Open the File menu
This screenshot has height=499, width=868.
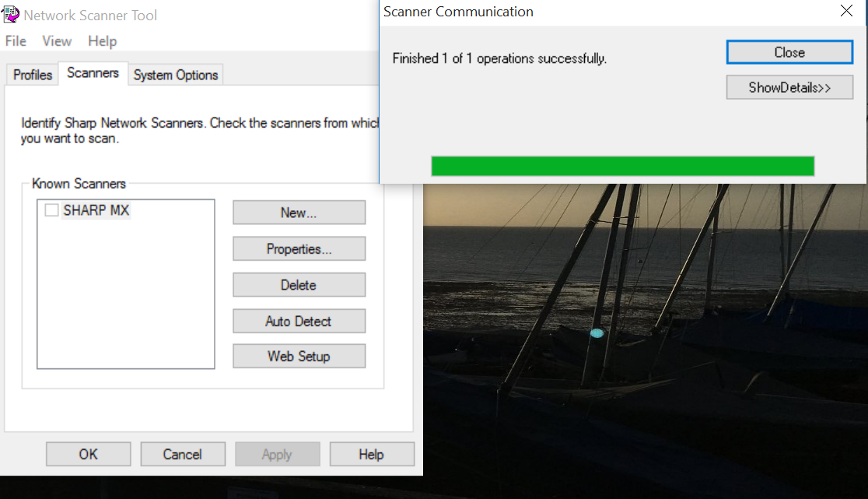click(x=15, y=41)
